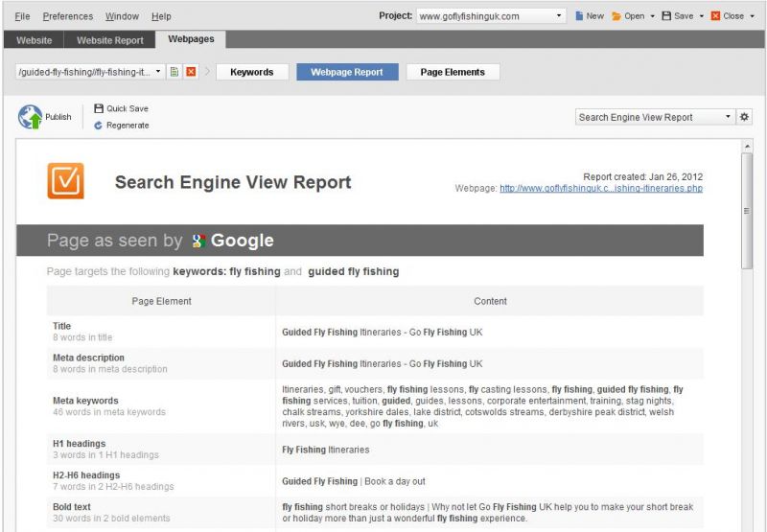Viewport: 767px width, 532px height.
Task: Click the Webpage Report button
Action: tap(347, 72)
